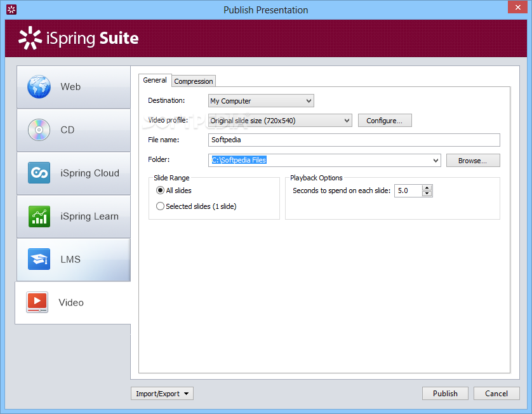Click the File name field containing Softpedia
The height and width of the screenshot is (414, 532).
[354, 140]
